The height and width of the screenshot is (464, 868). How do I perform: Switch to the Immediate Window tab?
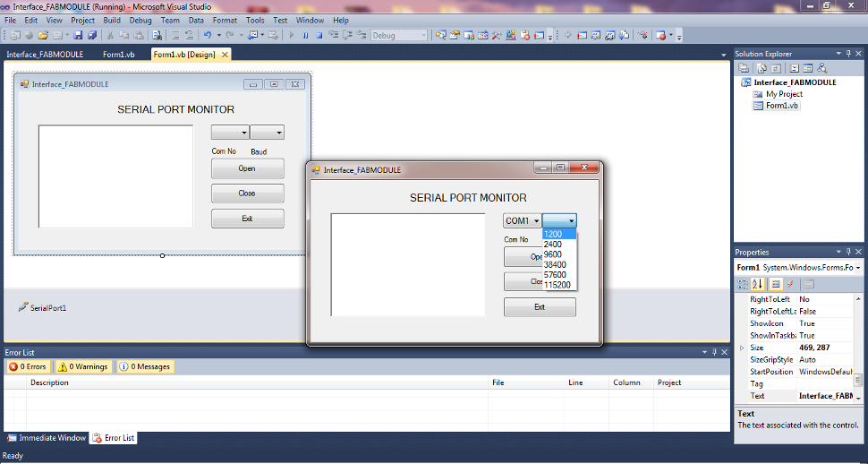tap(47, 438)
